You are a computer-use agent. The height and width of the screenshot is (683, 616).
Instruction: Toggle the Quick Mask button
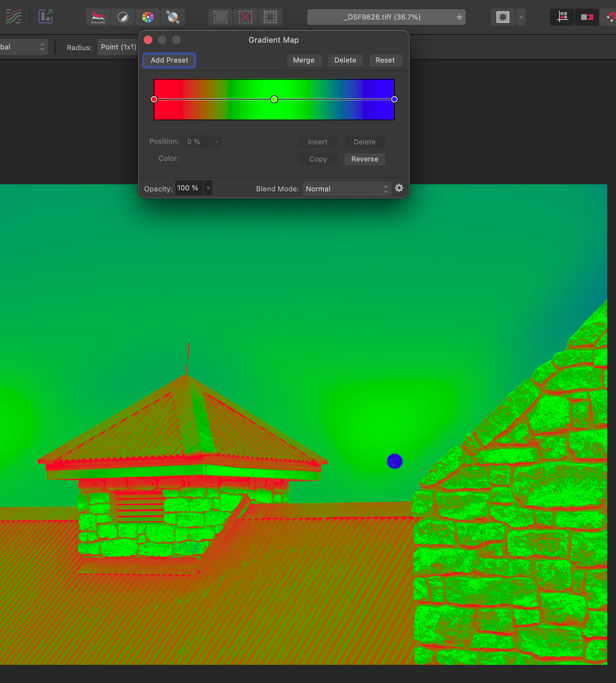(503, 17)
